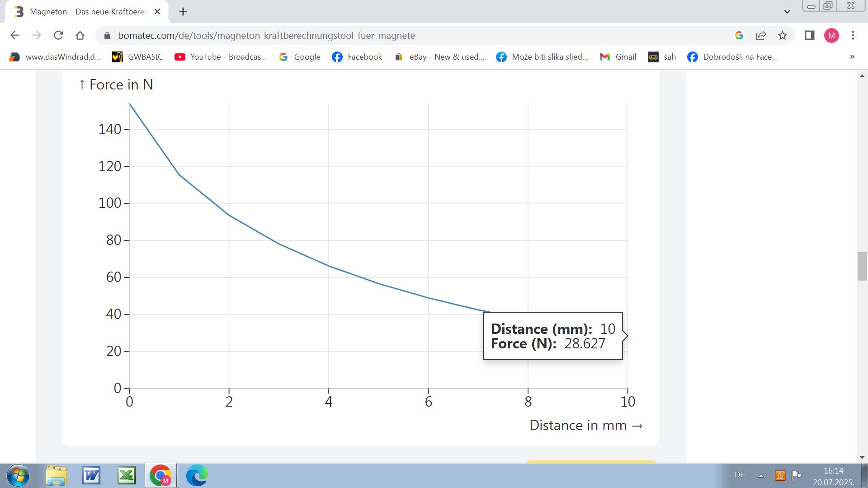
Task: Toggle the browser side panel icon
Action: pos(809,35)
